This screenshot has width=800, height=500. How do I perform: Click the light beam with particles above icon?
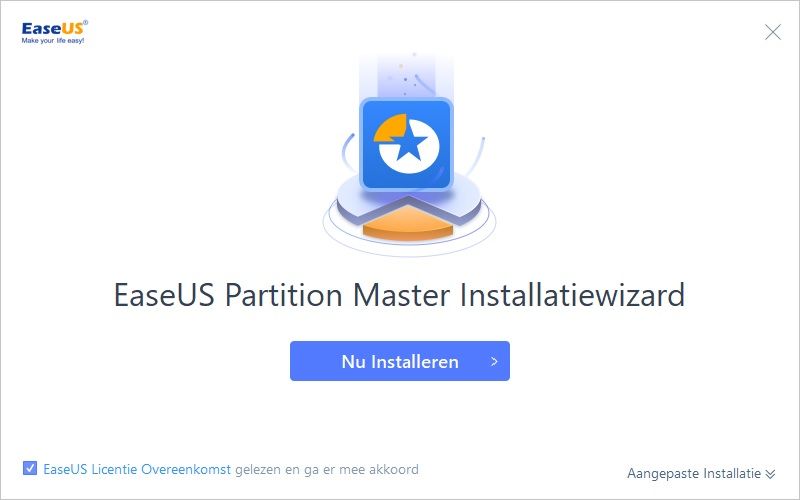pos(407,74)
